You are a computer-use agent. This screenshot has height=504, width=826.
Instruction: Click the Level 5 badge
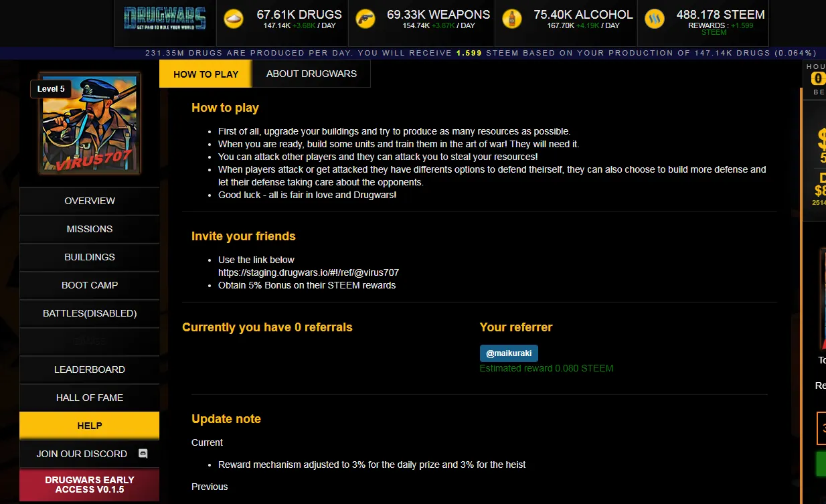[51, 89]
